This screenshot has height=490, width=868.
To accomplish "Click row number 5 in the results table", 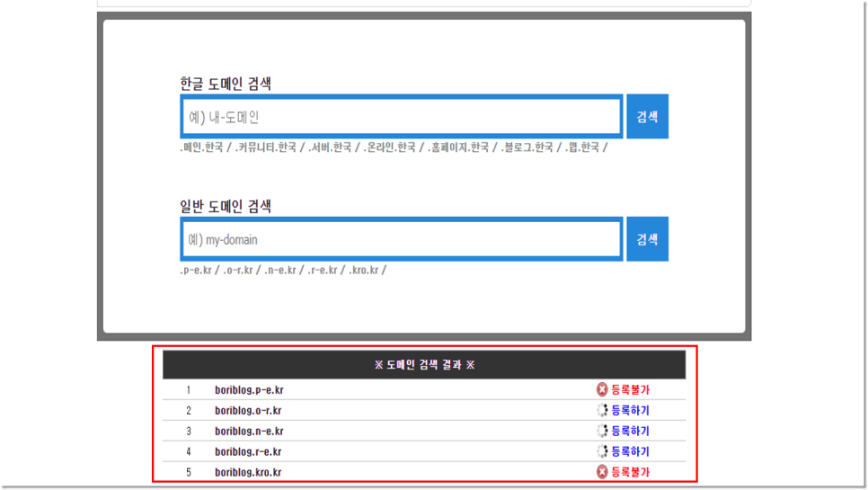I will 188,472.
